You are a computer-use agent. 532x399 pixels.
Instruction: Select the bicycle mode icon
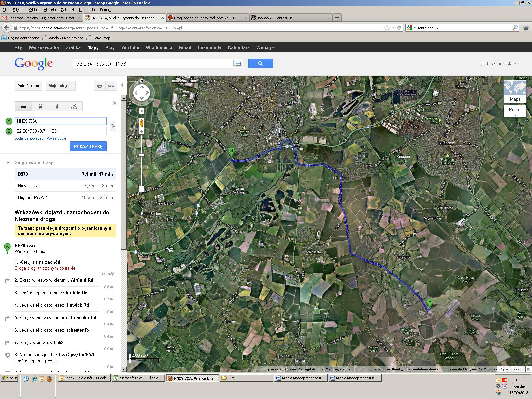tap(74, 106)
